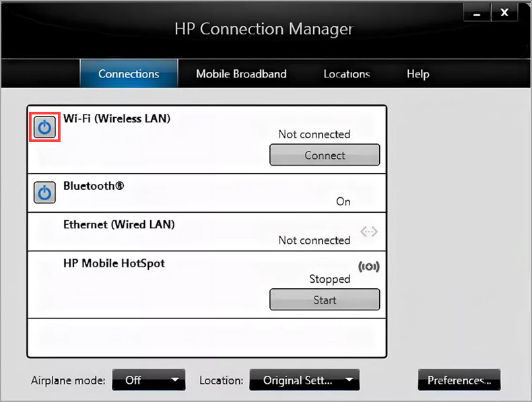
Task: Switch to the Connections tab
Action: coord(129,73)
